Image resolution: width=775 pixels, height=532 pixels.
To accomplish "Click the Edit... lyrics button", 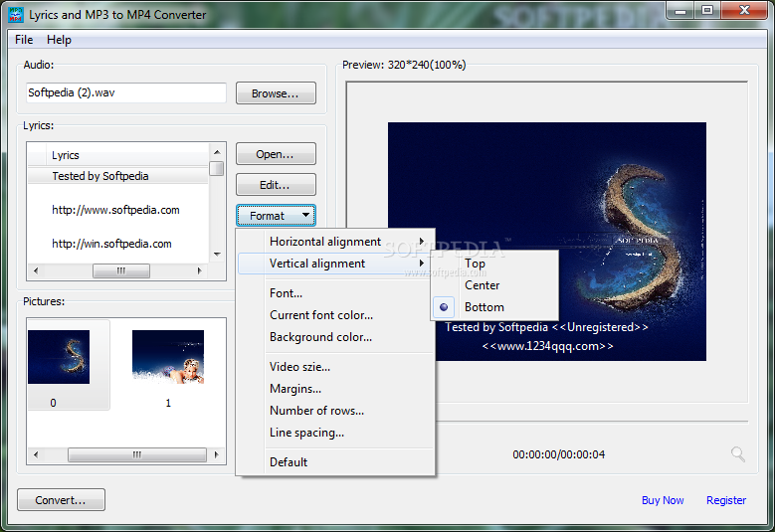I will tap(276, 184).
